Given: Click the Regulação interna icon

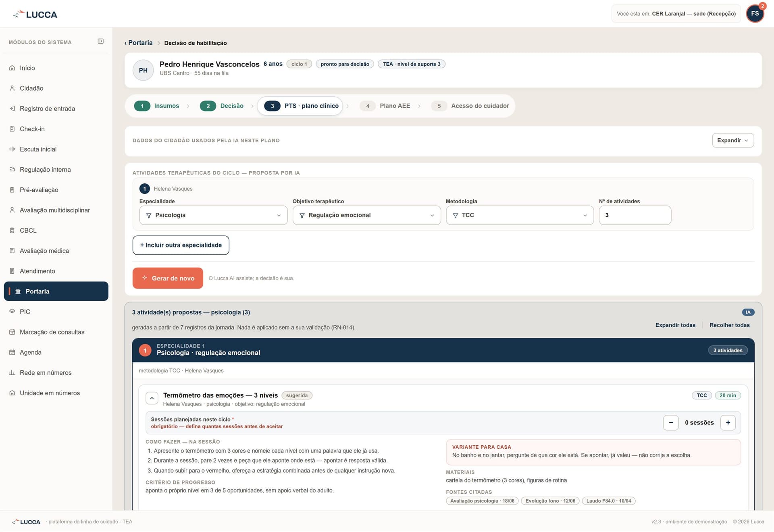Looking at the screenshot, I should point(12,170).
